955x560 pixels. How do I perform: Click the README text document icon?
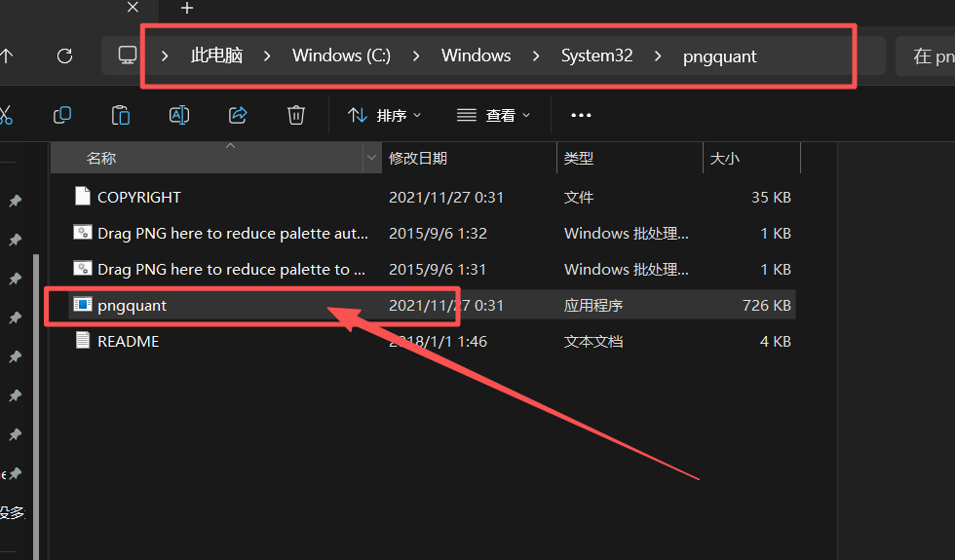click(82, 340)
